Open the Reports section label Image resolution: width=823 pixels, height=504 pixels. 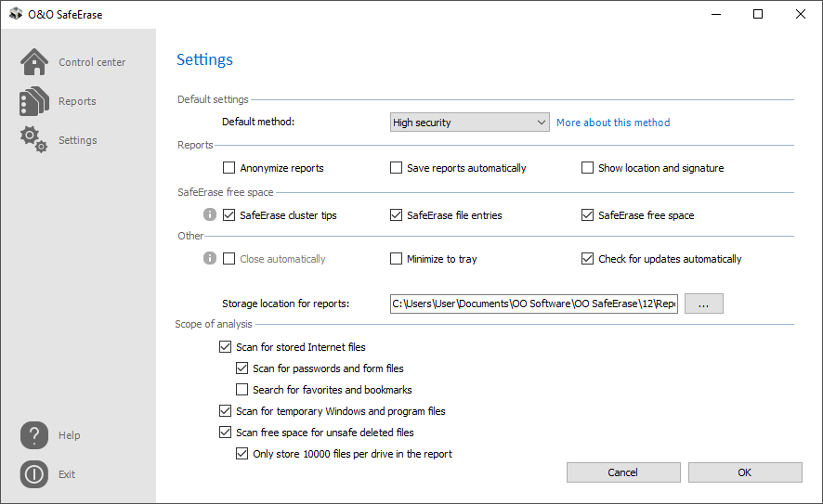[77, 101]
